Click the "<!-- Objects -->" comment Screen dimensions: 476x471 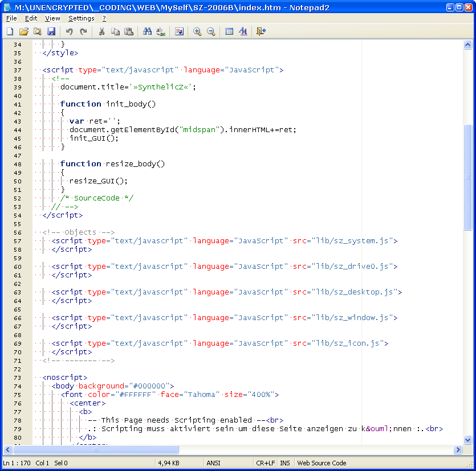tap(79, 232)
